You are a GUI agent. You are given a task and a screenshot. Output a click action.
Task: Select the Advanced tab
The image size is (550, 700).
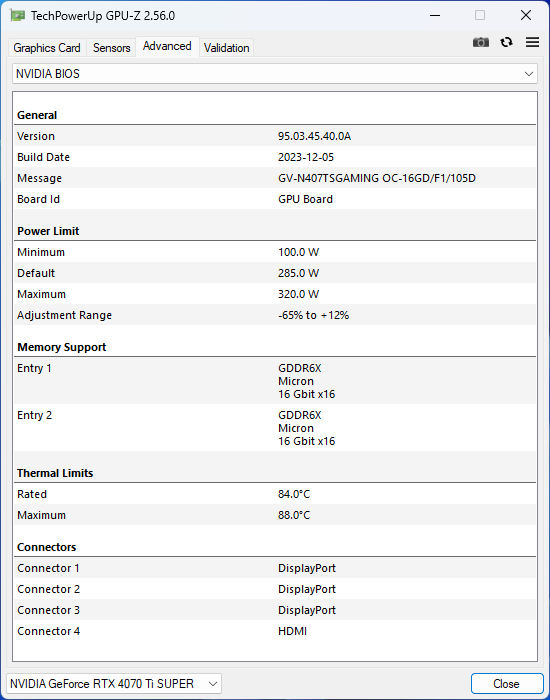pos(167,46)
